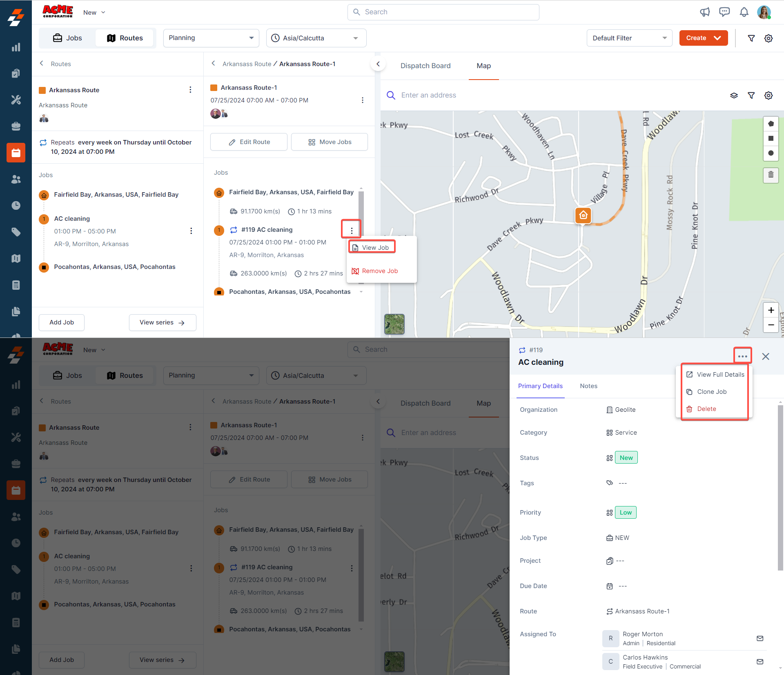Click the map layers icon

point(734,95)
